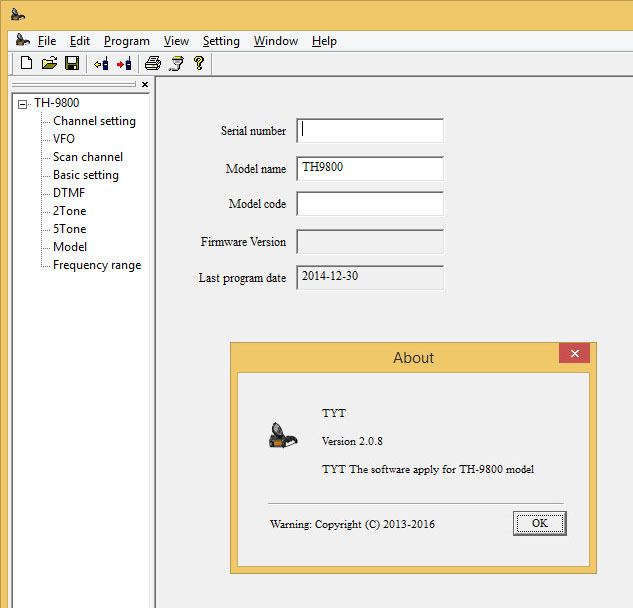Click the side panel drag gripper bar
633x608 pixels.
[74, 84]
